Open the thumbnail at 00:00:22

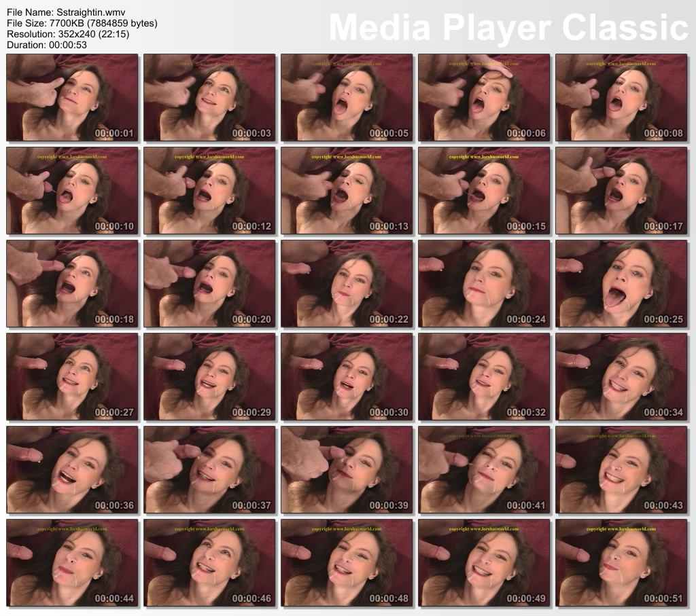pos(347,283)
